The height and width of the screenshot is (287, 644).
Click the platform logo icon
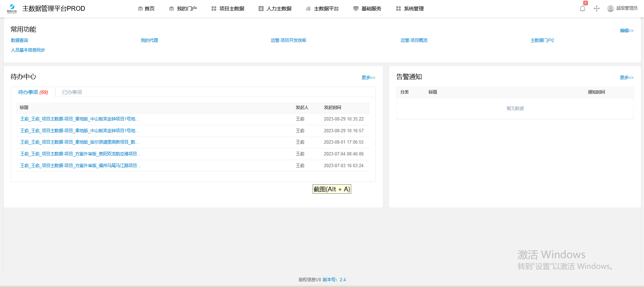pos(12,8)
